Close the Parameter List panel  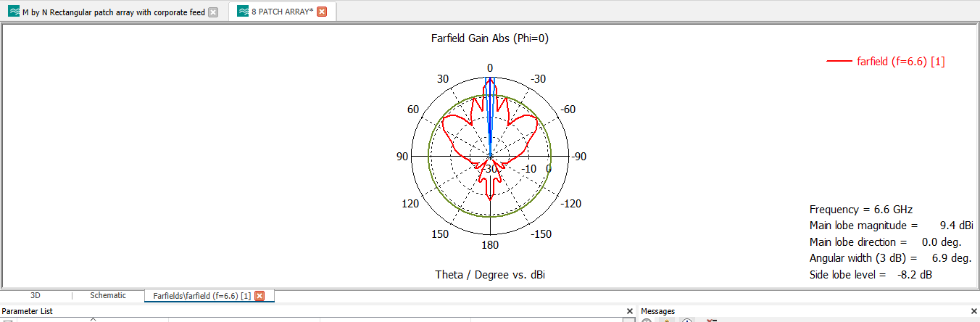[x=629, y=311]
